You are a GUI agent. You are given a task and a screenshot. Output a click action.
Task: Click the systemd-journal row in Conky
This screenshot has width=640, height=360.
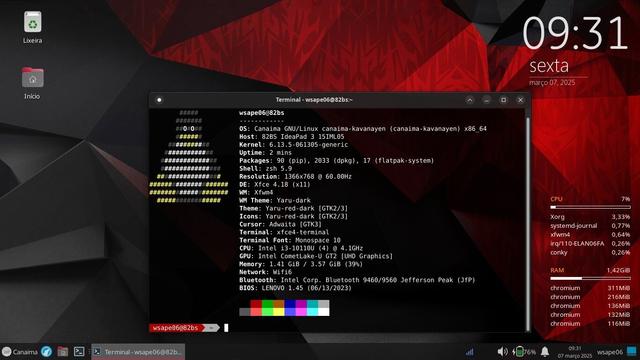(x=590, y=226)
